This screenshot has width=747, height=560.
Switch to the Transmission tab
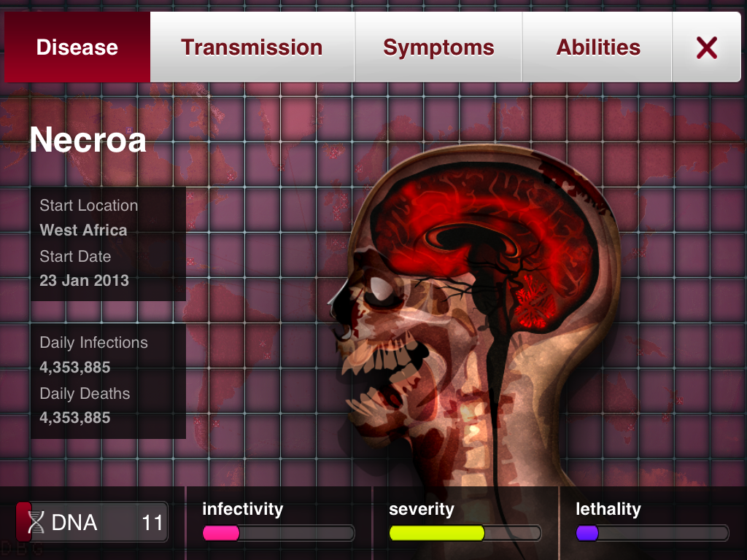click(252, 47)
